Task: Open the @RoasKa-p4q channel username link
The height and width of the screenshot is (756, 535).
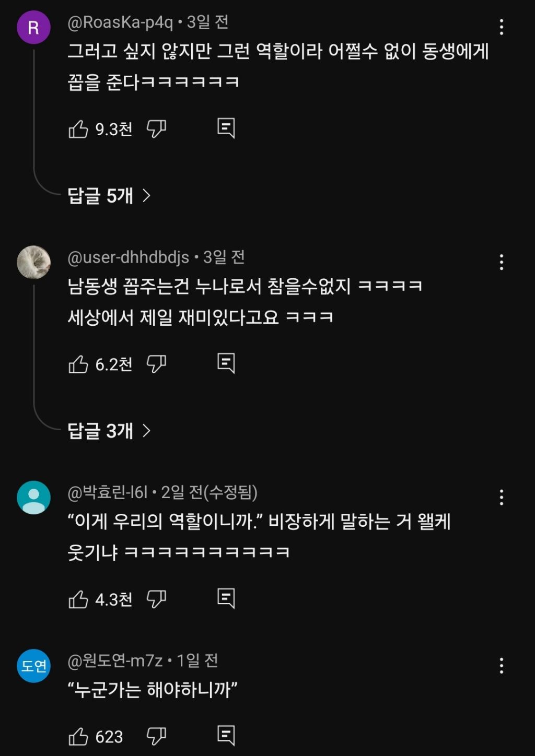Action: click(x=120, y=22)
